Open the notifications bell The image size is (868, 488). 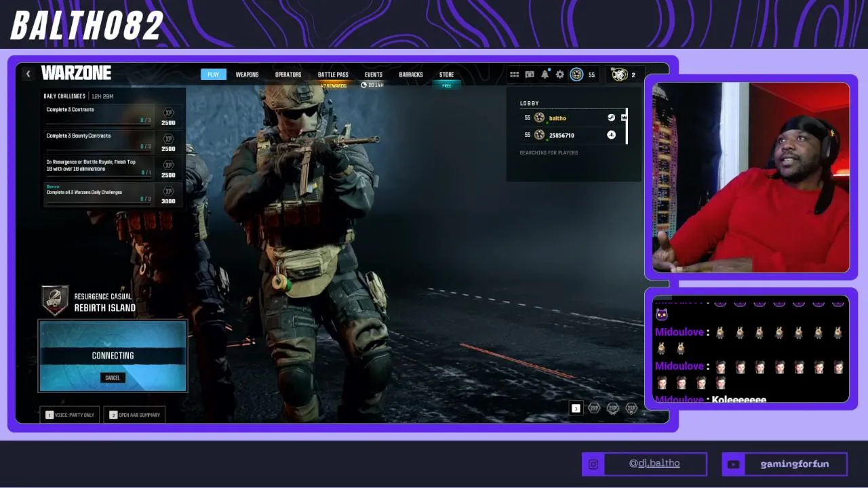point(545,75)
